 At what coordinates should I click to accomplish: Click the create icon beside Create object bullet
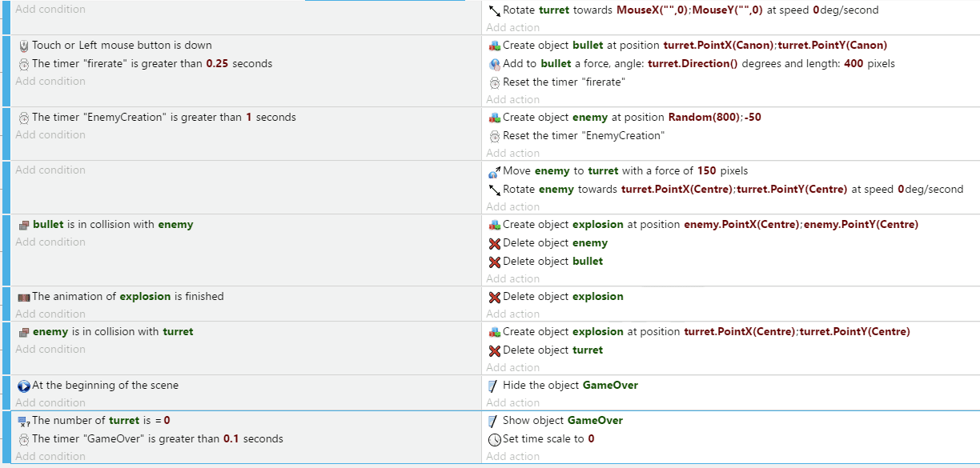tap(495, 46)
